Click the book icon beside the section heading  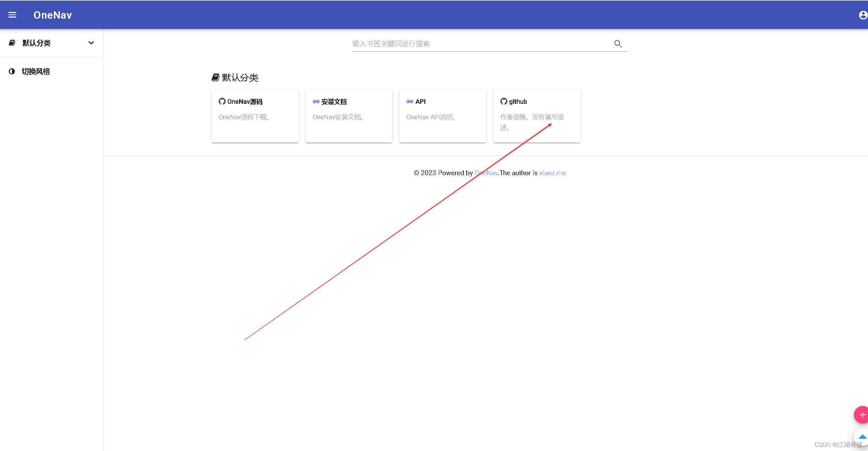point(216,77)
